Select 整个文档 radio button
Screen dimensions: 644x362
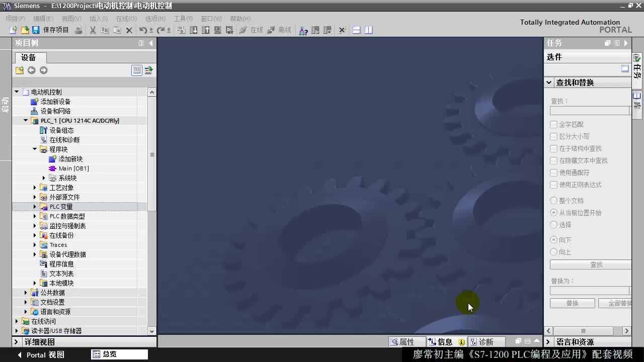553,201
